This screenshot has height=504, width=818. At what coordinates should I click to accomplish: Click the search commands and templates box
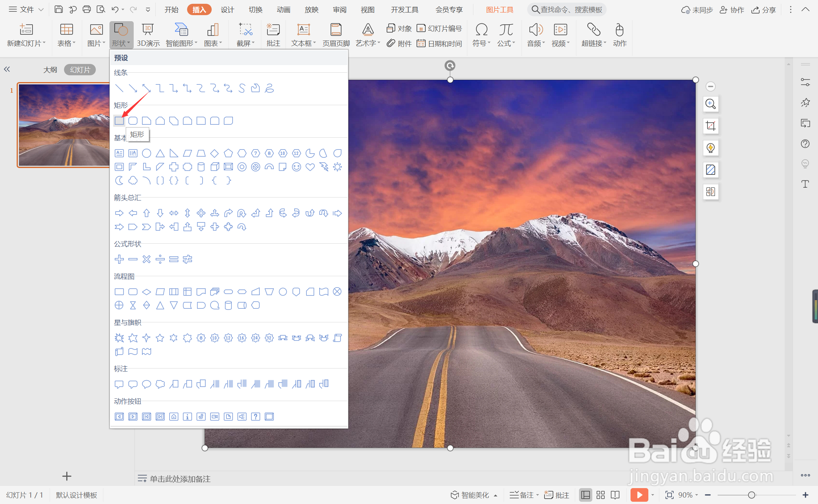click(x=567, y=10)
